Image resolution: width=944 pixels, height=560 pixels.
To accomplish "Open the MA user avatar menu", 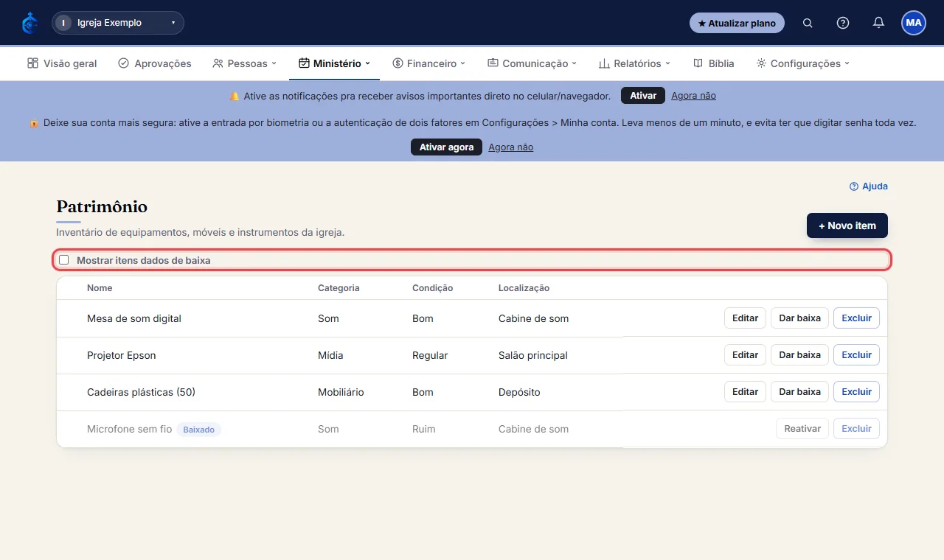I will (914, 23).
